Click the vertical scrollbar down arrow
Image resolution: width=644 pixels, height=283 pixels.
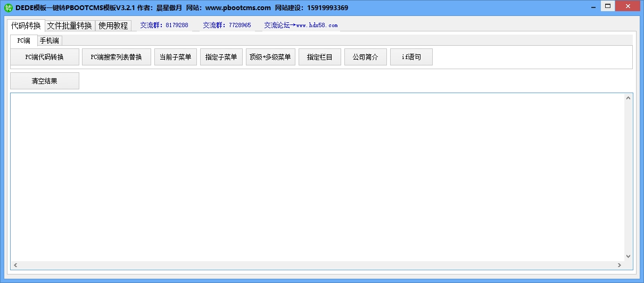629,256
